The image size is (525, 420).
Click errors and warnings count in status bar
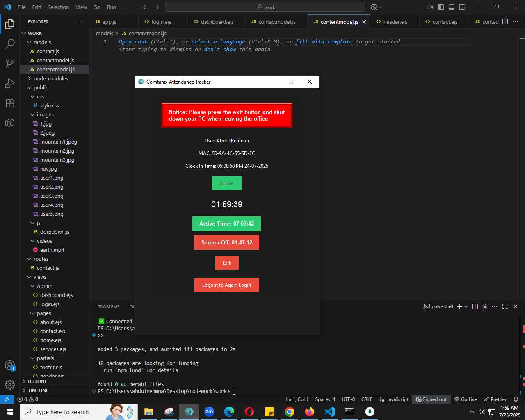(x=28, y=399)
